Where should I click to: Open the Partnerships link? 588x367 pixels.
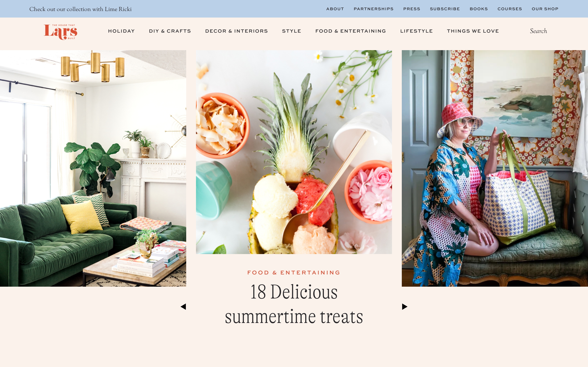coord(373,9)
